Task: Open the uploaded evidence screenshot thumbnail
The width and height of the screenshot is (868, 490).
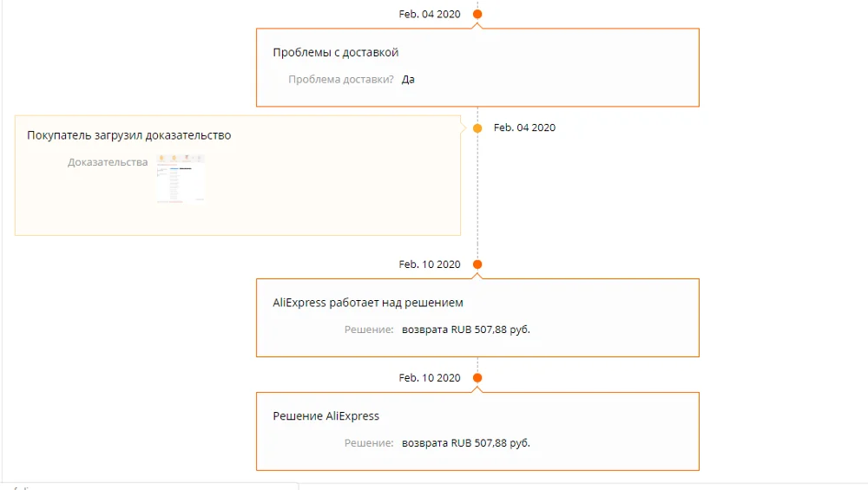Action: (181, 178)
